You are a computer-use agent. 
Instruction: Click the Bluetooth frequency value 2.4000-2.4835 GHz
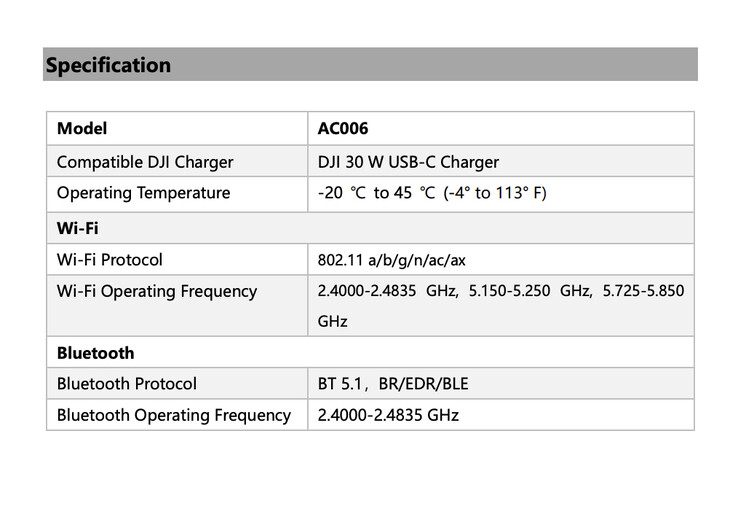tap(388, 414)
